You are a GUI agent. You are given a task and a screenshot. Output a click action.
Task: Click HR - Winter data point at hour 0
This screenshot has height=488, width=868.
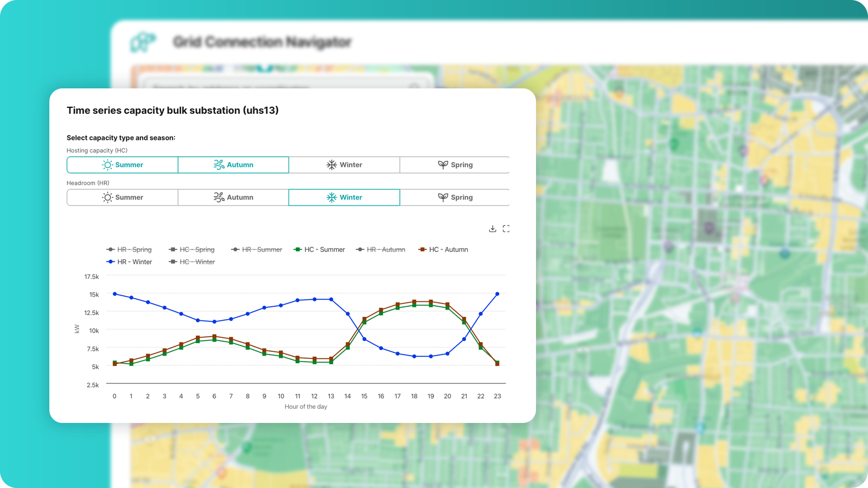point(114,294)
